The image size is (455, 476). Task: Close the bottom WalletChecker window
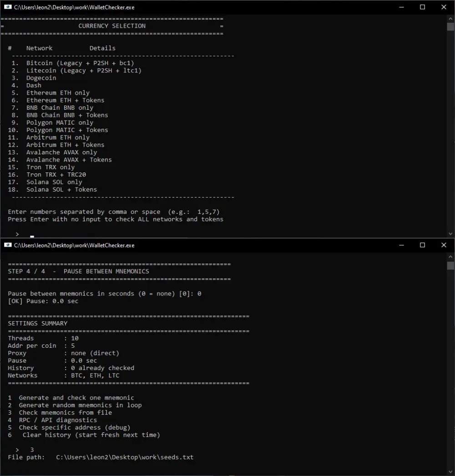[x=444, y=245]
